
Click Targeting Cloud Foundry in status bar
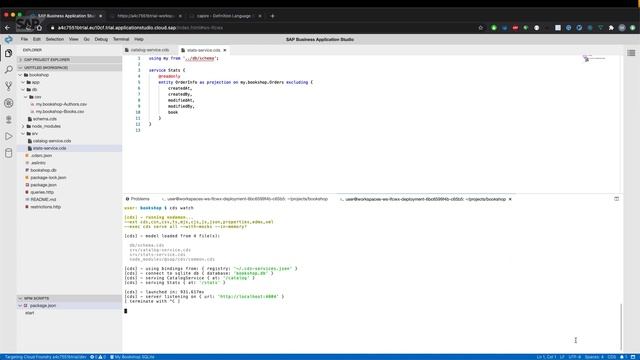[x=45, y=357]
